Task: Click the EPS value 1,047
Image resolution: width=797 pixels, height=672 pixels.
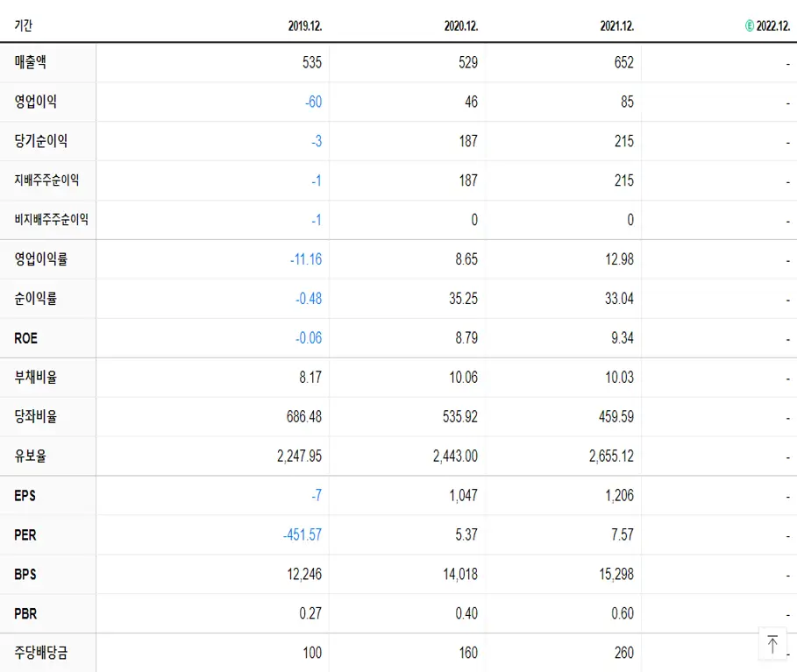Action: coord(464,495)
